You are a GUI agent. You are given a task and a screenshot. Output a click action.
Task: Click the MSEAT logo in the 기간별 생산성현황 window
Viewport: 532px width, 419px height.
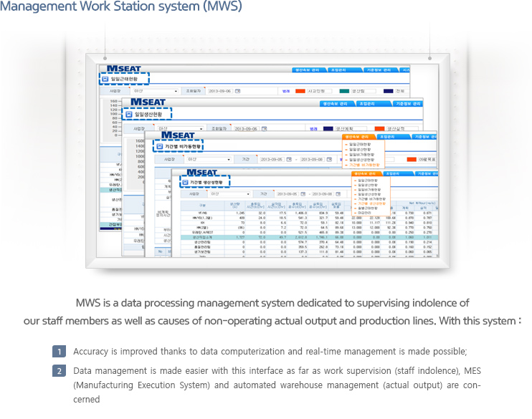click(x=202, y=172)
